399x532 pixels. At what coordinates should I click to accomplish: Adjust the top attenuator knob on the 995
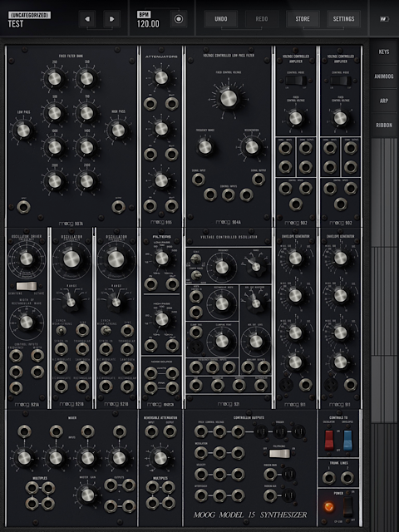click(161, 77)
